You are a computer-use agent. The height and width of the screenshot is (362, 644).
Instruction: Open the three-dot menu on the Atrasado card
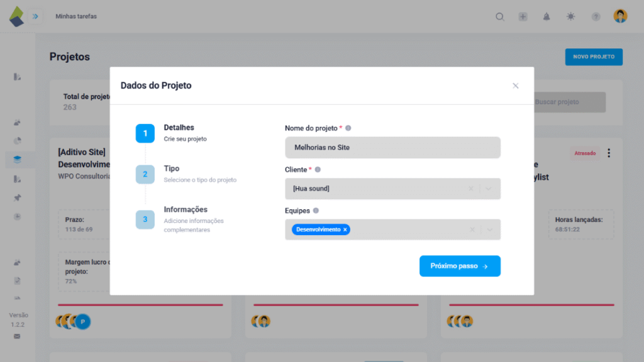[608, 153]
